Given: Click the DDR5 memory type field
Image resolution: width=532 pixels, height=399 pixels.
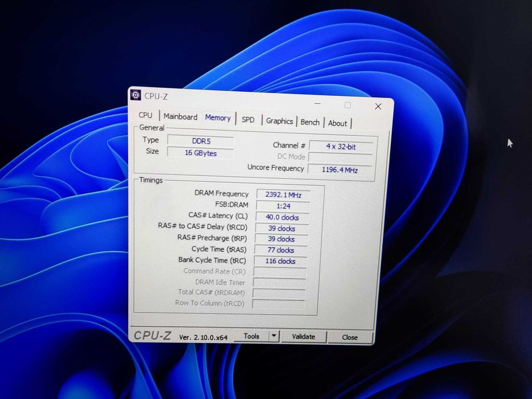Looking at the screenshot, I should click(201, 141).
